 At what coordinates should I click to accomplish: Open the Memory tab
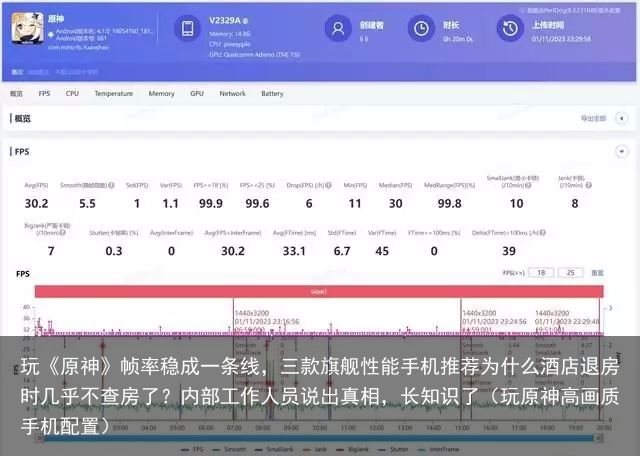[x=161, y=93]
